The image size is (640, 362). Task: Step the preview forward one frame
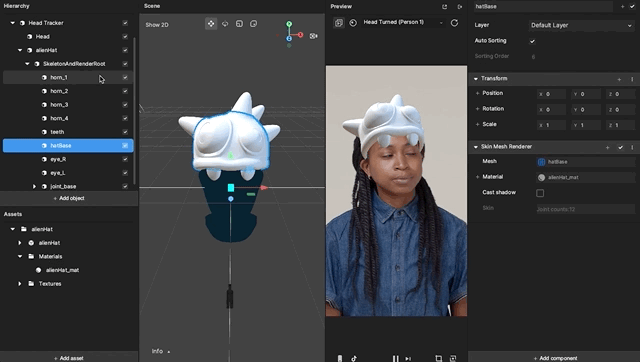click(408, 358)
